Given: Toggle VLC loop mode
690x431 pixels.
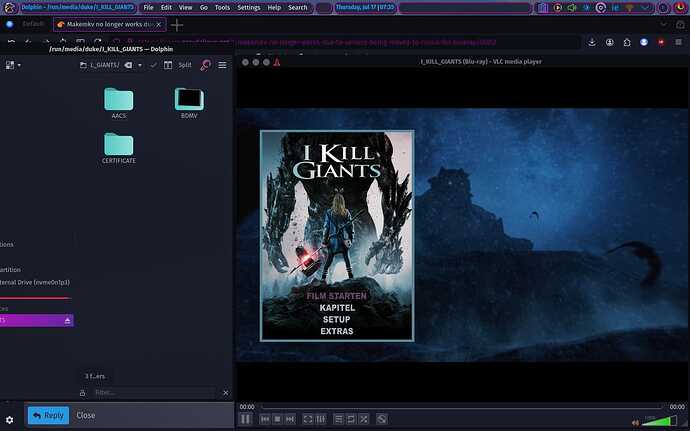Looking at the screenshot, I should coord(351,420).
